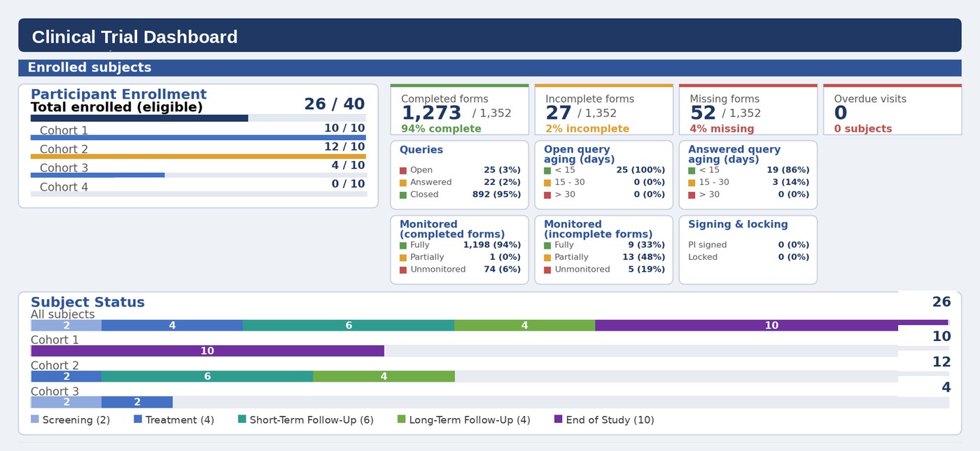Open the Completed forms 1,273 card
This screenshot has height=451, width=980.
[x=460, y=109]
